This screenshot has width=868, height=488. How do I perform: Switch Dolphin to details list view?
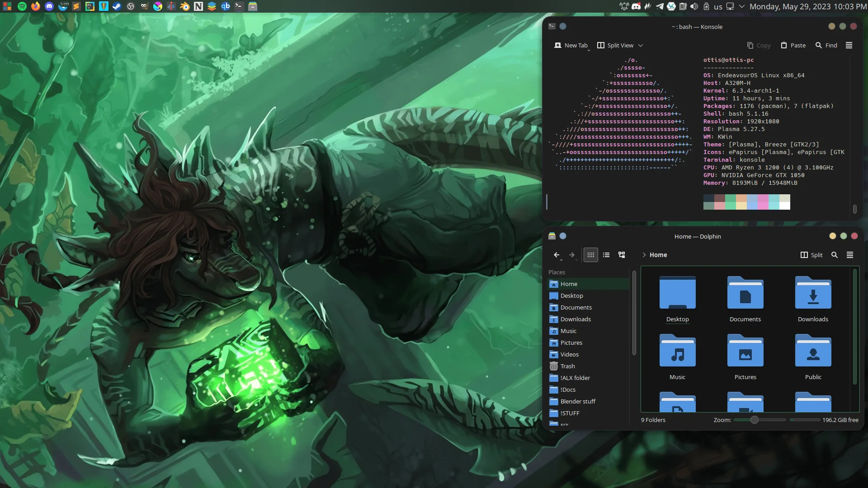click(x=606, y=255)
